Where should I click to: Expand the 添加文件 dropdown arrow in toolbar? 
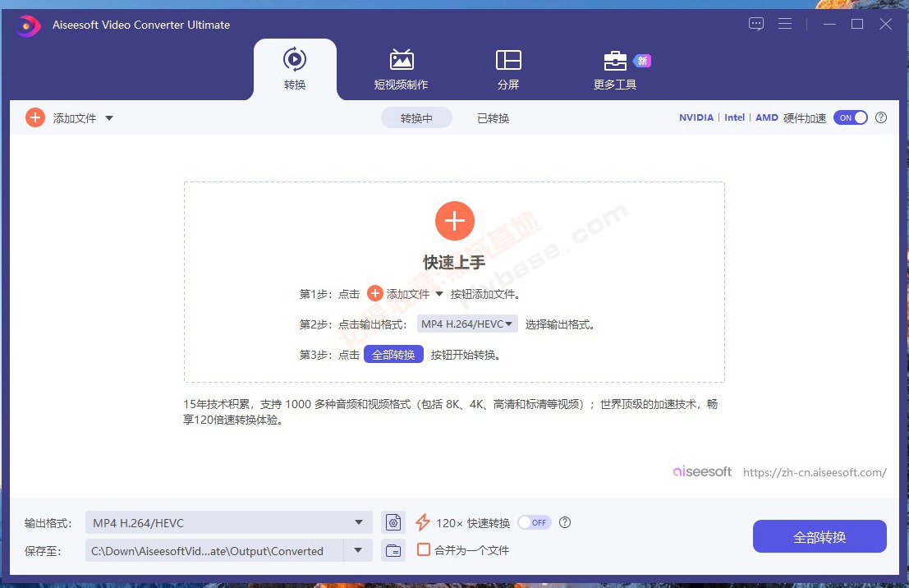click(x=109, y=118)
